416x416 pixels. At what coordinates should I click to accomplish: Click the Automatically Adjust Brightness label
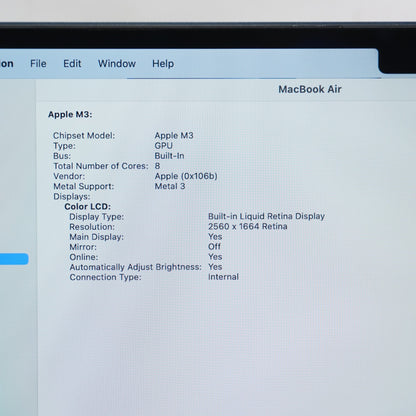(135, 267)
